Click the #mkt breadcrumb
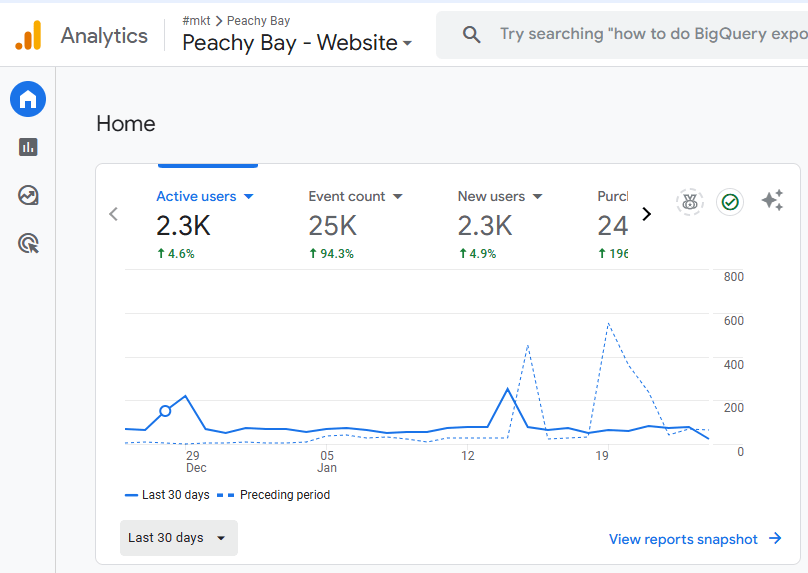The width and height of the screenshot is (808, 573). 196,21
